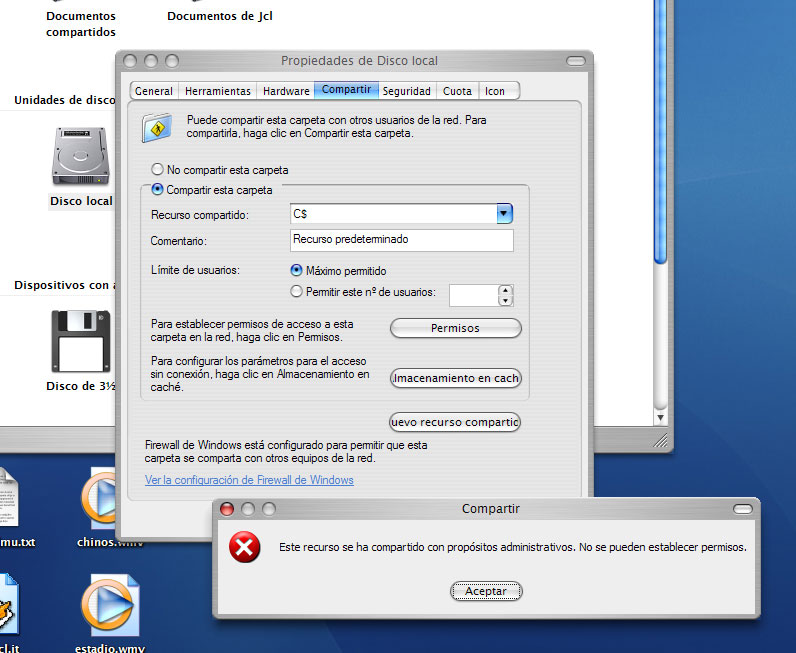This screenshot has height=653, width=796.
Task: Open the Herramientas tab
Action: (x=217, y=91)
